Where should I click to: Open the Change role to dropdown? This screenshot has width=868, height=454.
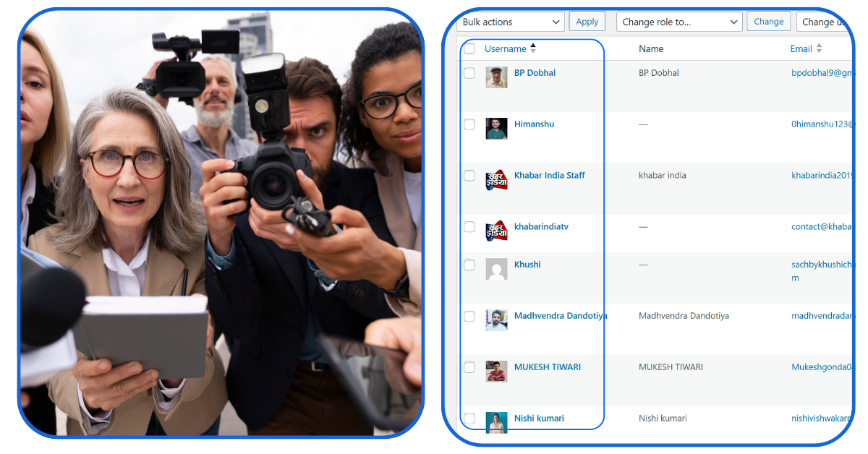pos(678,21)
